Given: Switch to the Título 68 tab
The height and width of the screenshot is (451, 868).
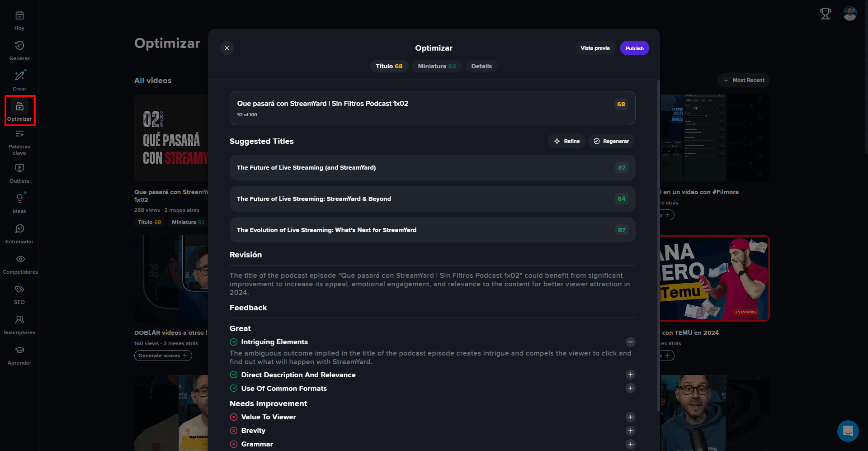Looking at the screenshot, I should click(x=389, y=66).
